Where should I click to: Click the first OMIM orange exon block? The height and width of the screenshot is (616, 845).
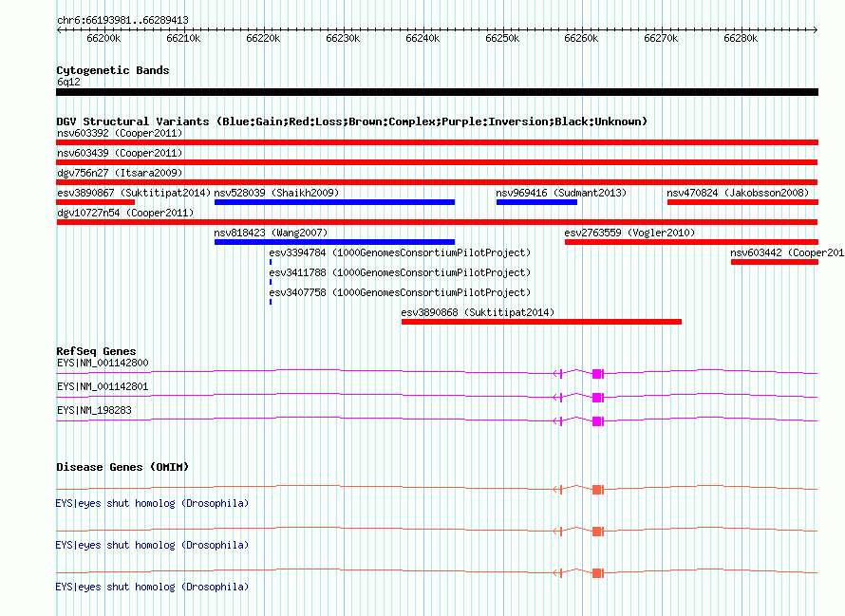coord(597,490)
